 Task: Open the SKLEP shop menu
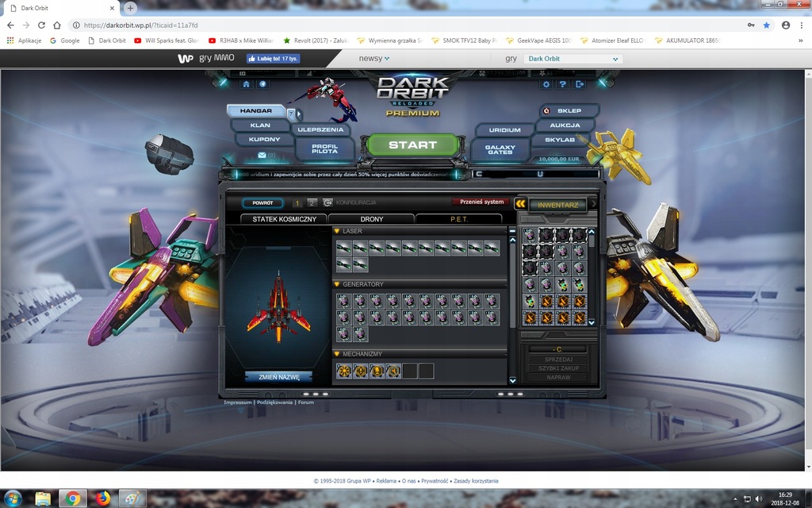tap(569, 111)
